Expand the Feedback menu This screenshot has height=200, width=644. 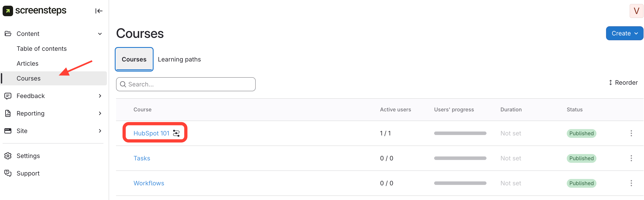tap(100, 96)
